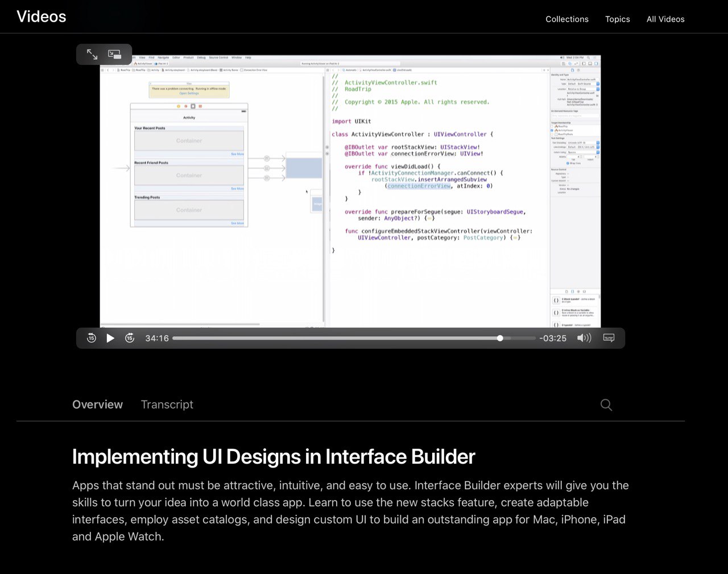Skip back 15 seconds
The height and width of the screenshot is (574, 728).
click(x=92, y=338)
